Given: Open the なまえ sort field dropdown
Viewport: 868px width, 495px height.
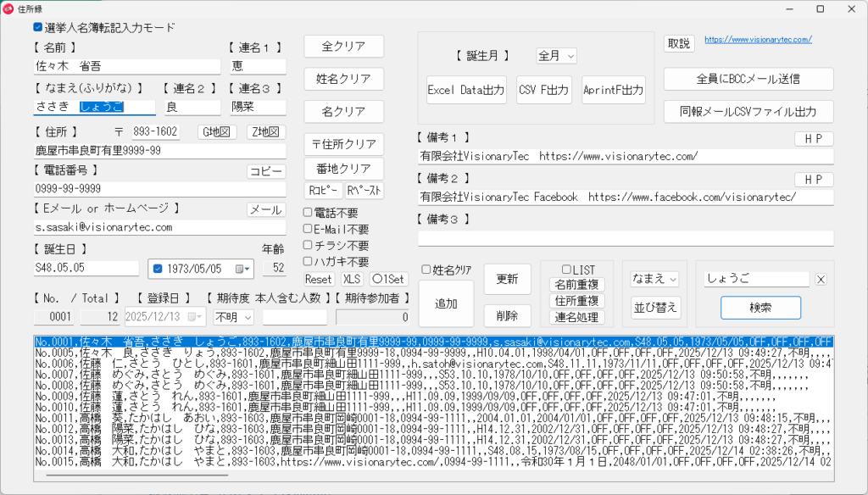Looking at the screenshot, I should point(655,279).
